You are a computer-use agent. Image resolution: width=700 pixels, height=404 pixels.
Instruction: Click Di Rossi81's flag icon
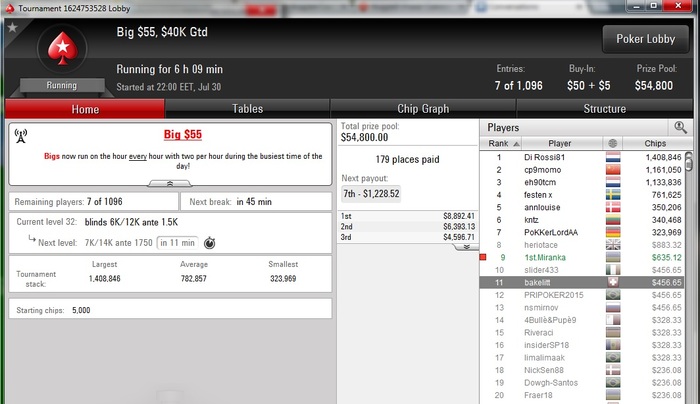click(613, 157)
